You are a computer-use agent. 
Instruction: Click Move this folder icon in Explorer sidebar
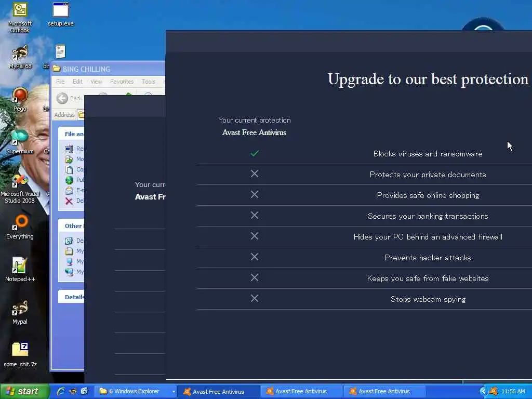pyautogui.click(x=69, y=159)
